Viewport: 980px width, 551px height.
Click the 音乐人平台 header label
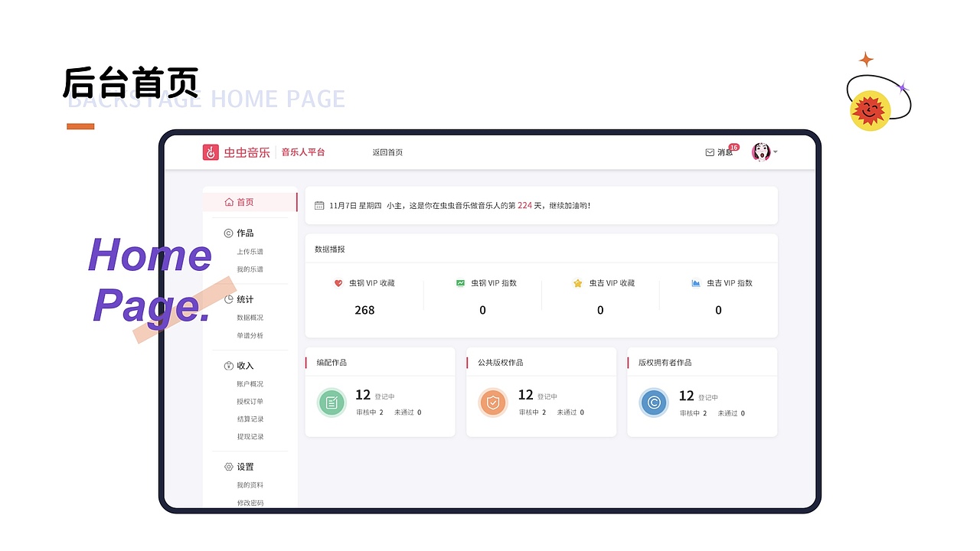click(x=303, y=152)
